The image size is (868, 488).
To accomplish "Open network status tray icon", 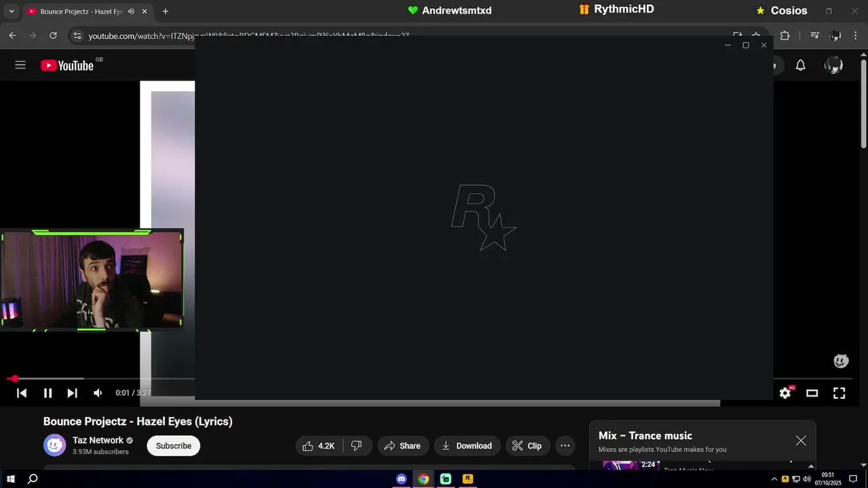I will point(796,479).
